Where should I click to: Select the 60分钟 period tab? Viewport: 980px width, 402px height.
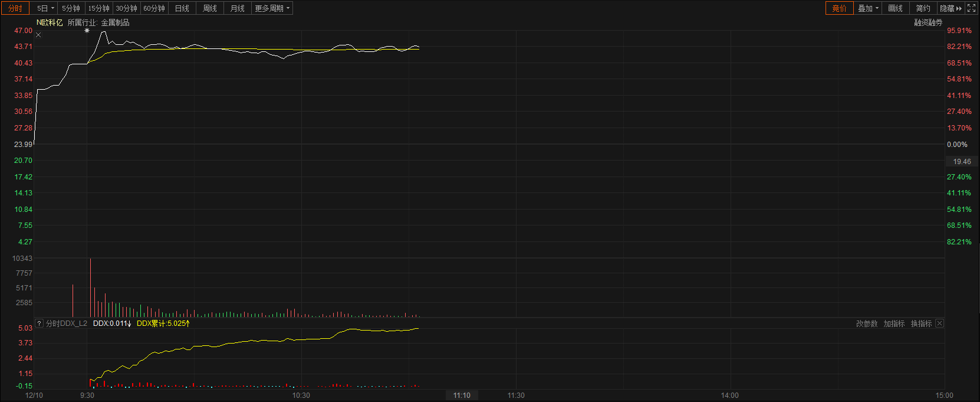click(x=154, y=8)
